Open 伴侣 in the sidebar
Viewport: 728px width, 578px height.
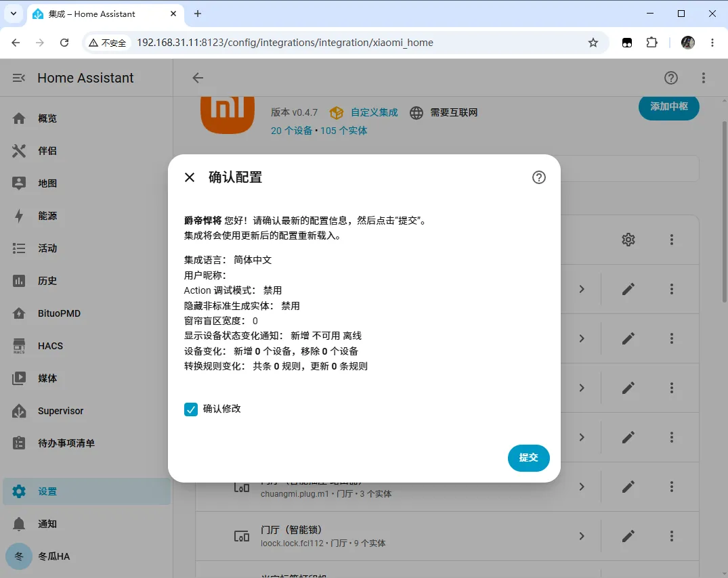click(87, 151)
